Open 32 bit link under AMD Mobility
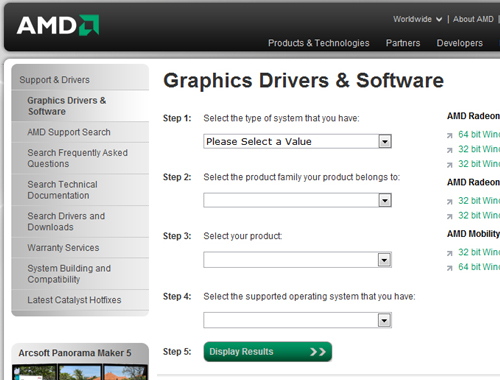 (479, 252)
